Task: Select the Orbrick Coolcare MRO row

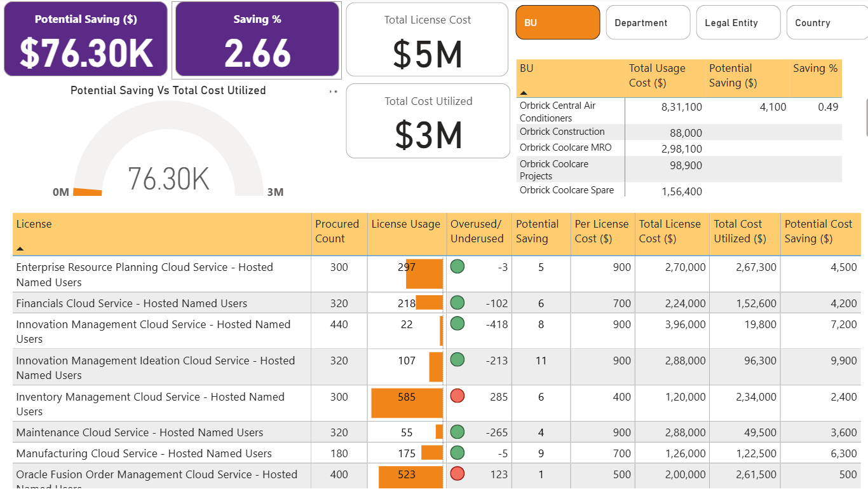Action: pos(680,148)
